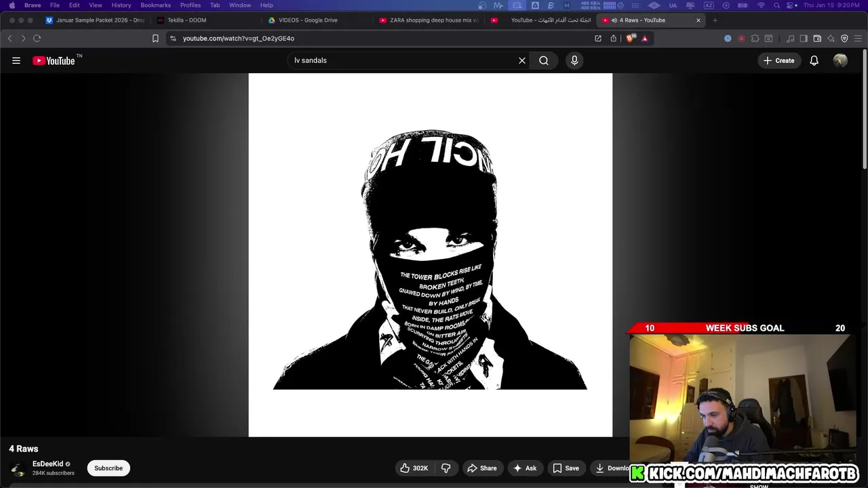Click the Create button
The image size is (868, 488).
[x=778, y=60]
